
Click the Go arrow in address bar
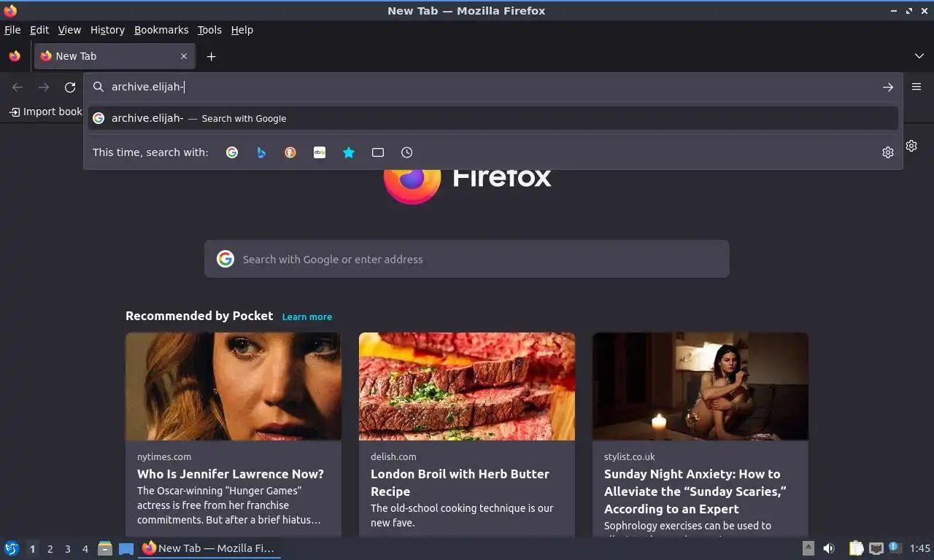888,87
